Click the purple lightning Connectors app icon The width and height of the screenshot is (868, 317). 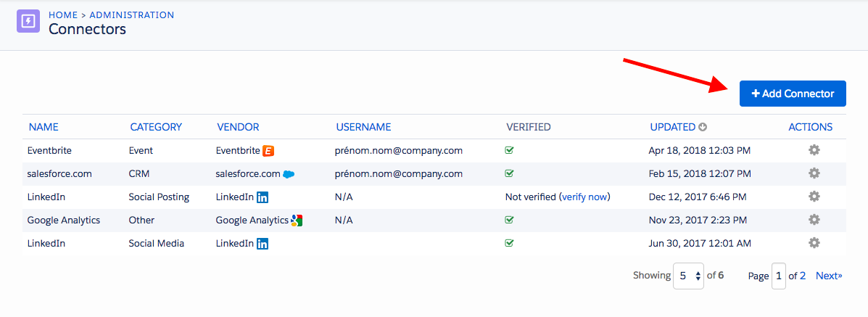coord(28,21)
